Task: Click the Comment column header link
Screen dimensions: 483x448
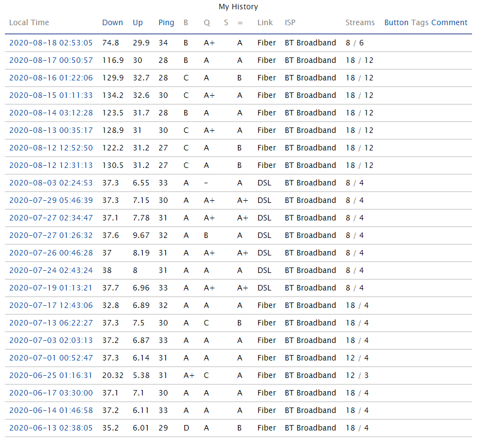Action: (449, 22)
